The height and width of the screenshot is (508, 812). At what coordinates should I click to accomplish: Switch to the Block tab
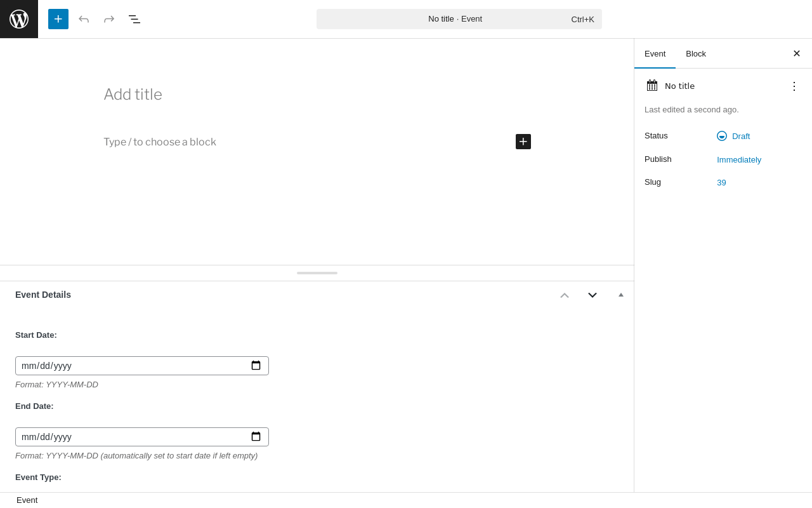click(x=696, y=53)
